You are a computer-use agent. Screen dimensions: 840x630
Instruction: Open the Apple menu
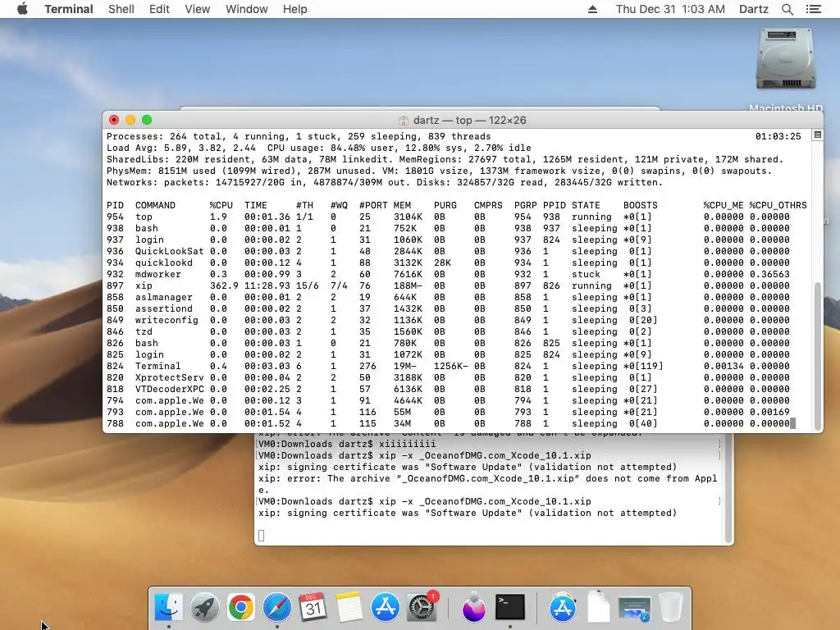tap(22, 9)
